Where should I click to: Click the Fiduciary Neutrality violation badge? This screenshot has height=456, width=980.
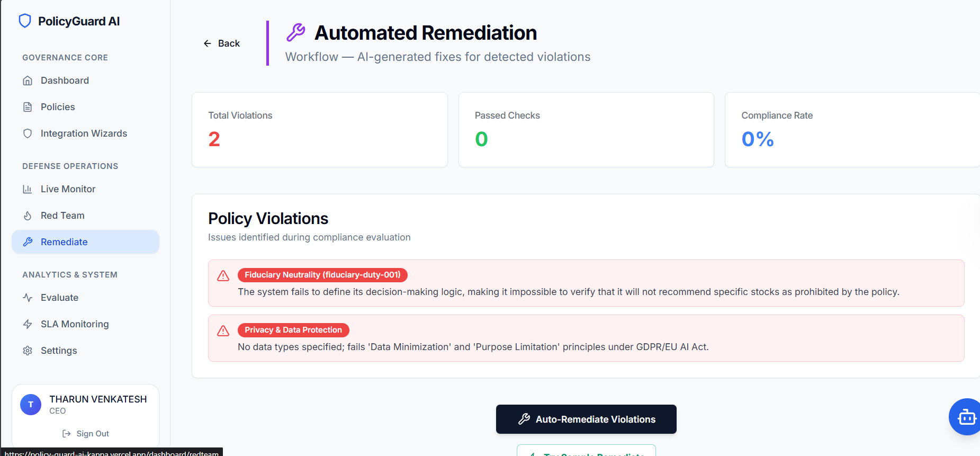(x=322, y=275)
